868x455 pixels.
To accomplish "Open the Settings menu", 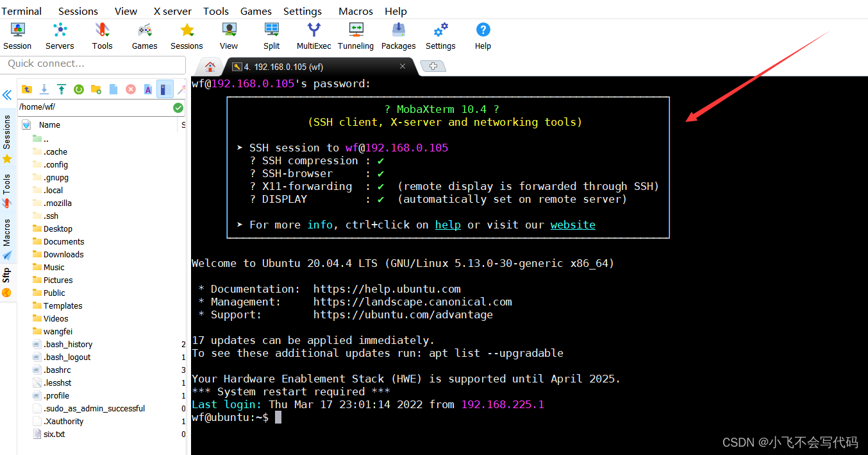I will pyautogui.click(x=302, y=11).
